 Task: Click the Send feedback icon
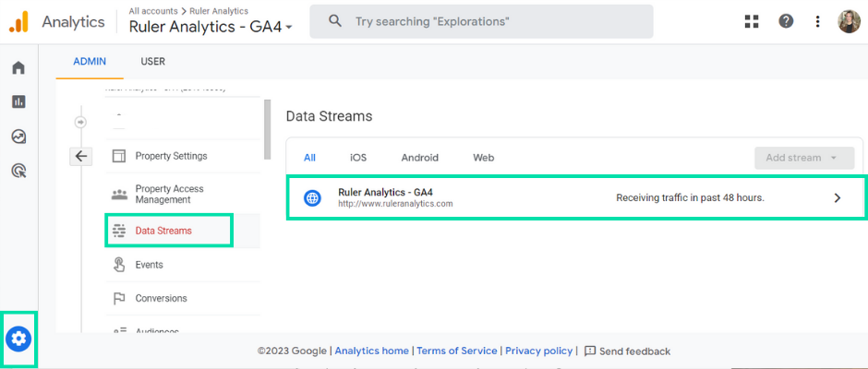[x=590, y=351]
